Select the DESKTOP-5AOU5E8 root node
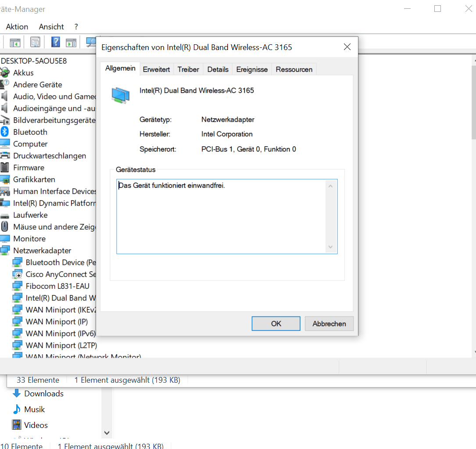Screen dimensions: 476x449 [x=33, y=61]
